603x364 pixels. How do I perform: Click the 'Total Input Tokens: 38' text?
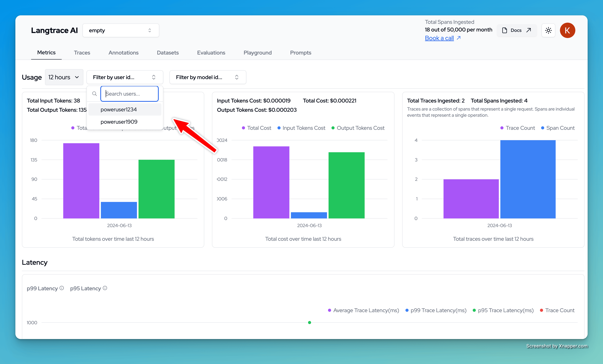pos(53,101)
